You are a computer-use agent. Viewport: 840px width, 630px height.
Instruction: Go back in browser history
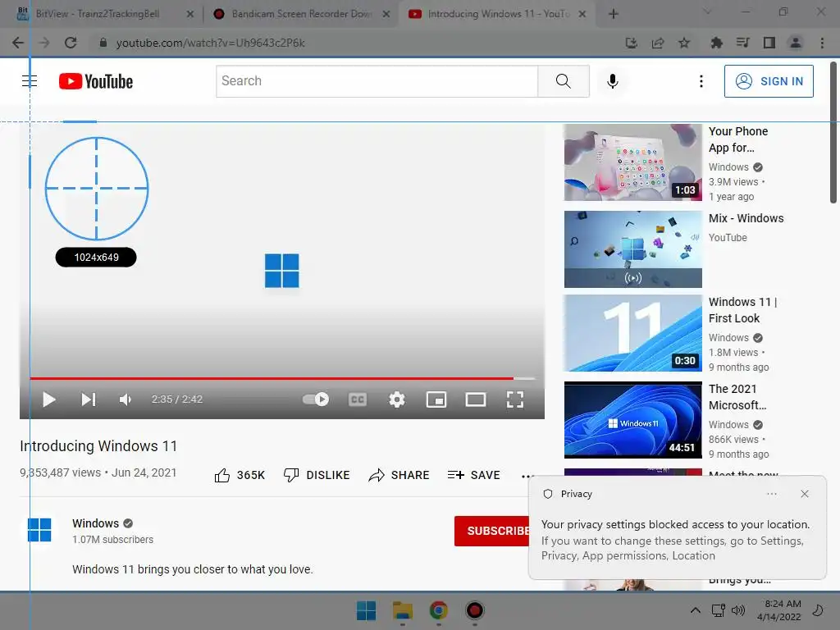coord(18,43)
